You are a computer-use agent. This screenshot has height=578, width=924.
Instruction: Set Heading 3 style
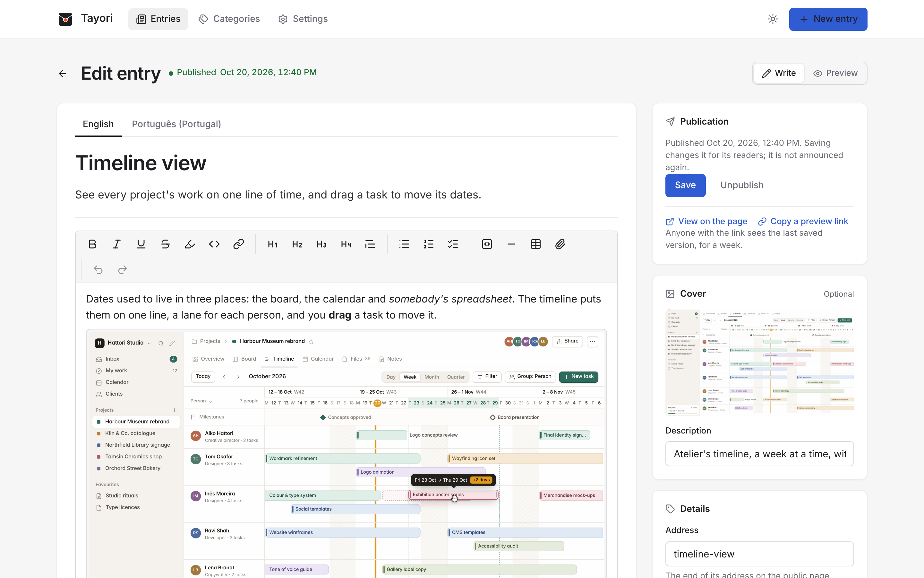coord(321,244)
